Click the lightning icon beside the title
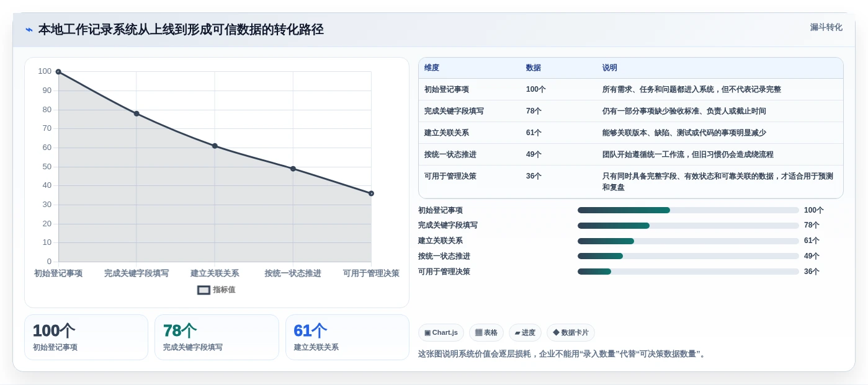This screenshot has height=385, width=868. click(x=29, y=30)
